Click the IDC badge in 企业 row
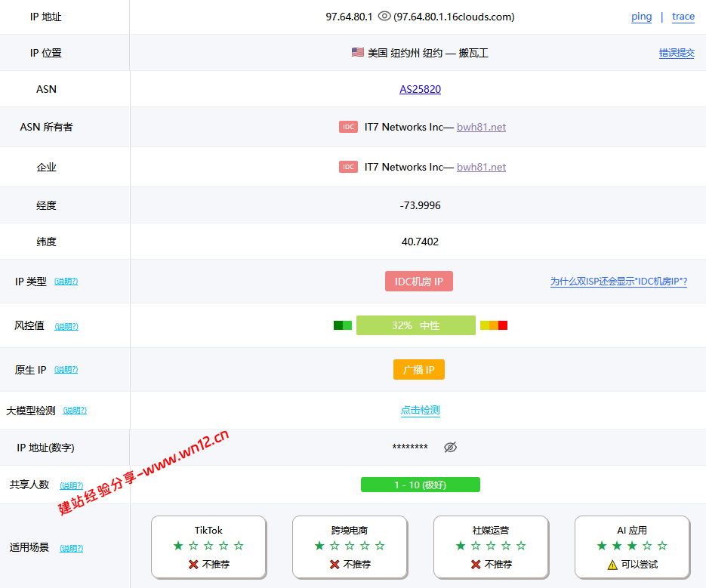Screen dimensions: 706x588 349,167
